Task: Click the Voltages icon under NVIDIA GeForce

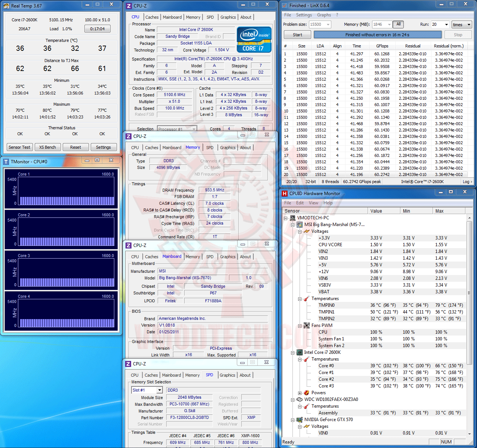Action: pos(306,426)
